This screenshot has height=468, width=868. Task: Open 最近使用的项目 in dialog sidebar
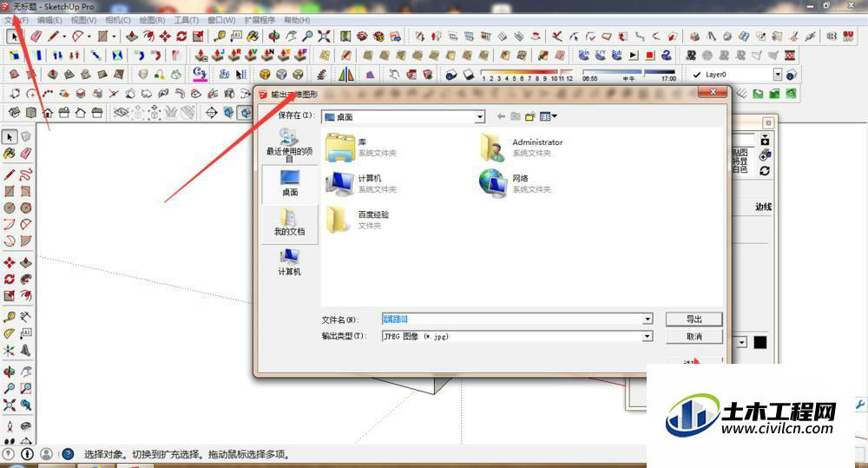tap(290, 145)
